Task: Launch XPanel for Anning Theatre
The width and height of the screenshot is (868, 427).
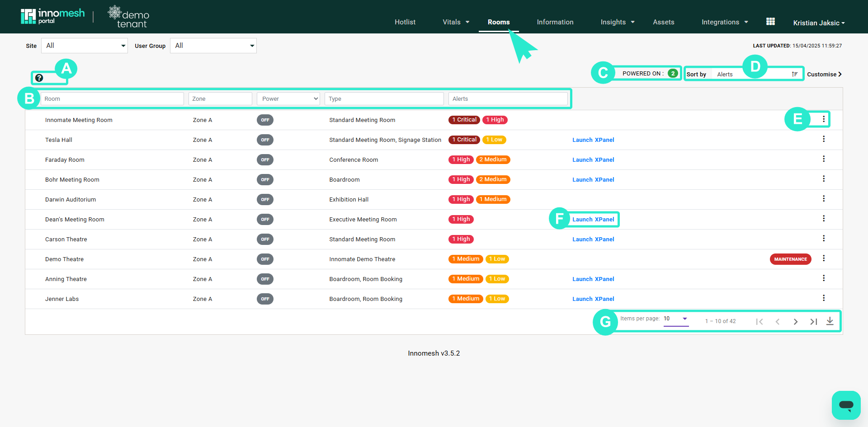Action: click(593, 279)
